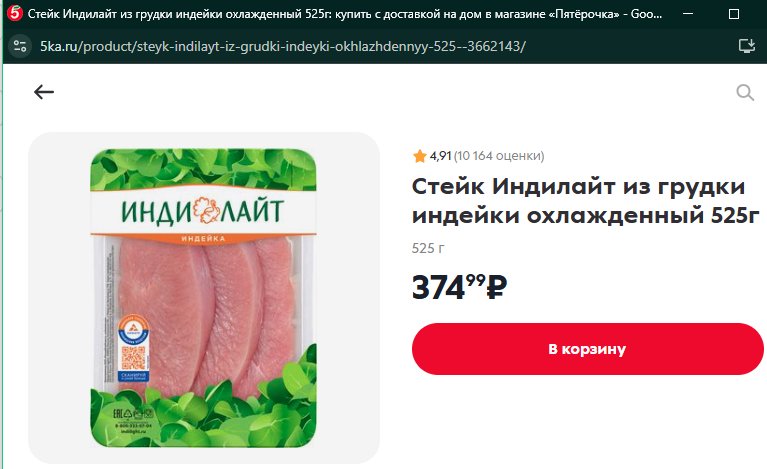
Task: Click the 4,91 rating score
Action: pos(440,156)
